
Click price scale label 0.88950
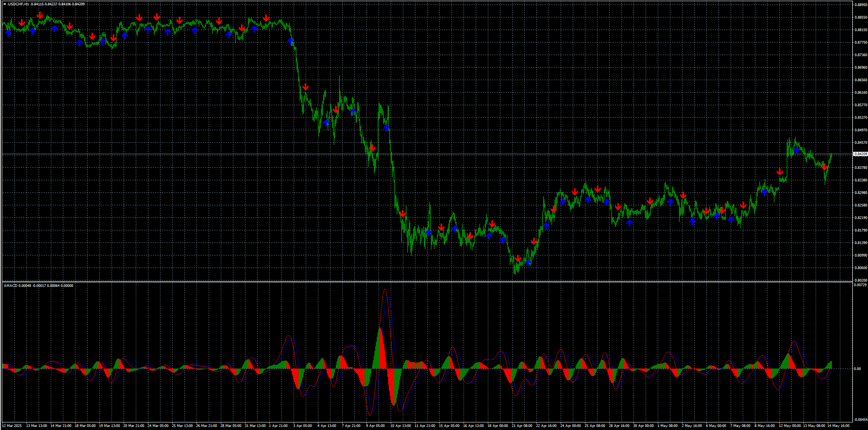coord(860,5)
